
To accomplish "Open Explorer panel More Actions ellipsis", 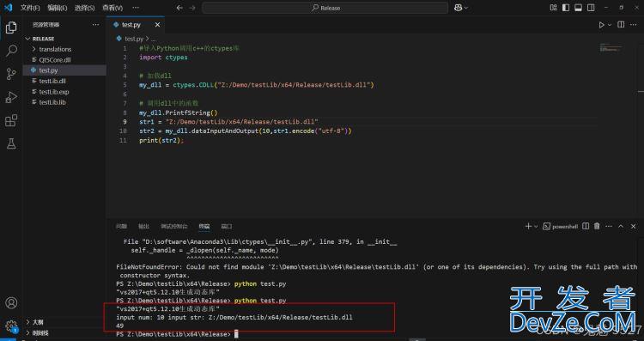I will [95, 25].
